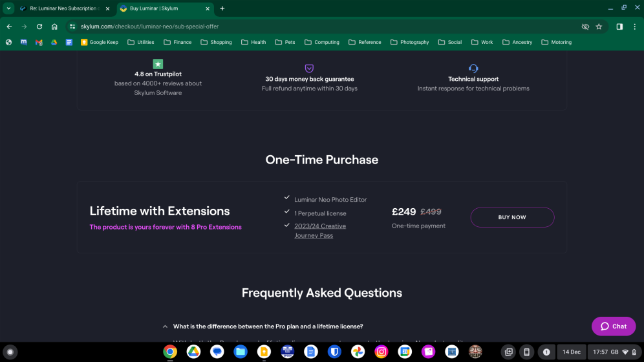This screenshot has width=644, height=362.
Task: Open the Files app in shelf
Action: coord(241,352)
